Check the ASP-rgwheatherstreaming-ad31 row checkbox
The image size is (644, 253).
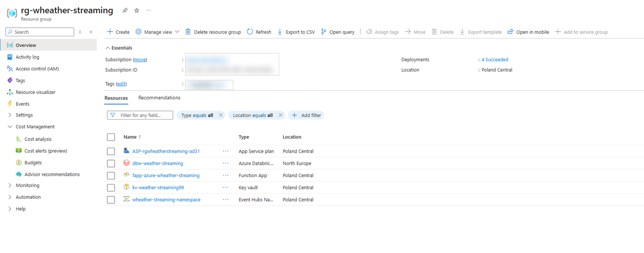pyautogui.click(x=111, y=151)
